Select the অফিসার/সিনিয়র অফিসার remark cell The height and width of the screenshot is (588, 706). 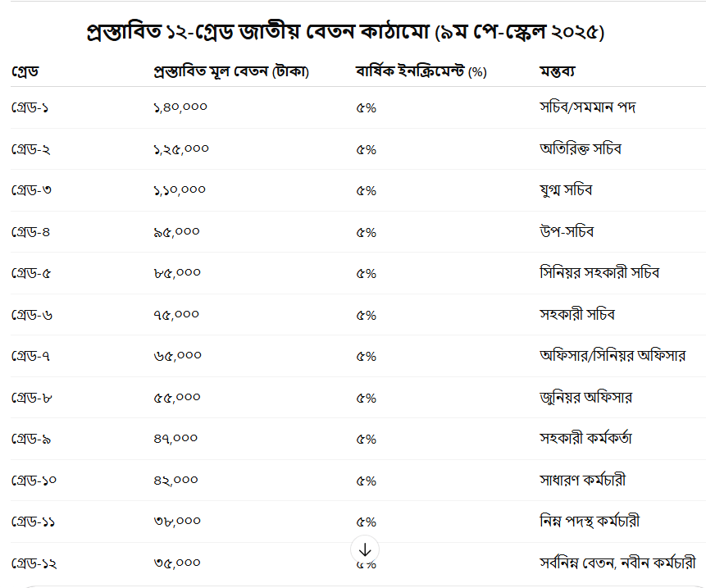coord(613,356)
